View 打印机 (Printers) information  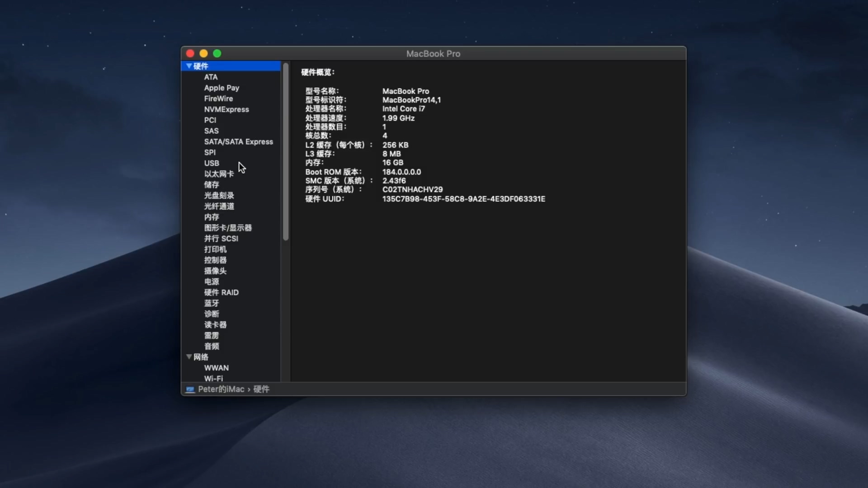pos(215,249)
